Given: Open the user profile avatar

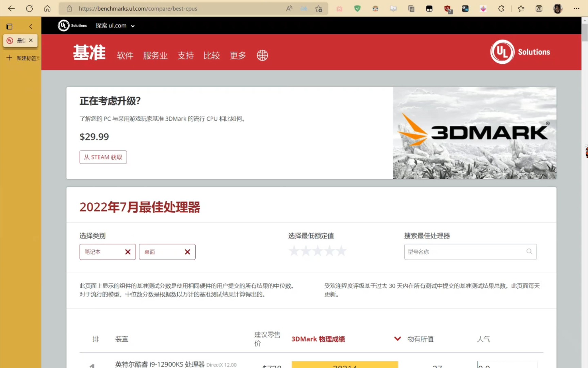Looking at the screenshot, I should point(557,9).
